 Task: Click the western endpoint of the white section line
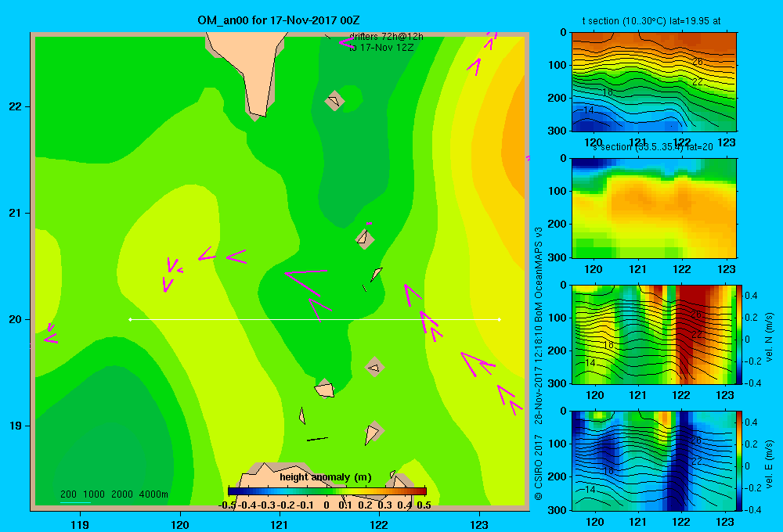130,319
